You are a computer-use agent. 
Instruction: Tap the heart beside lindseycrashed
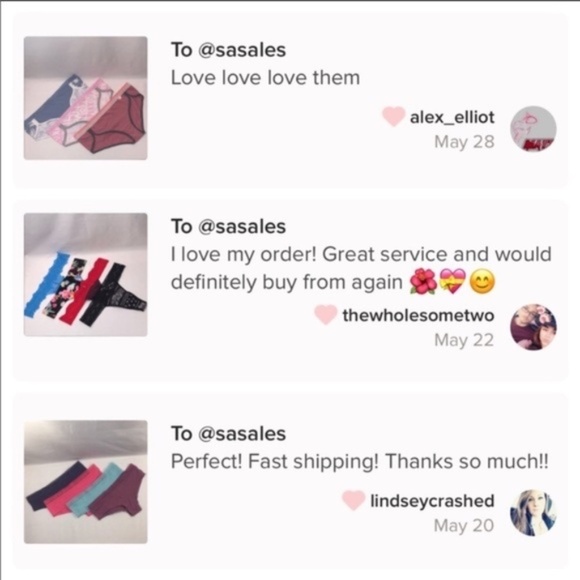(x=353, y=500)
